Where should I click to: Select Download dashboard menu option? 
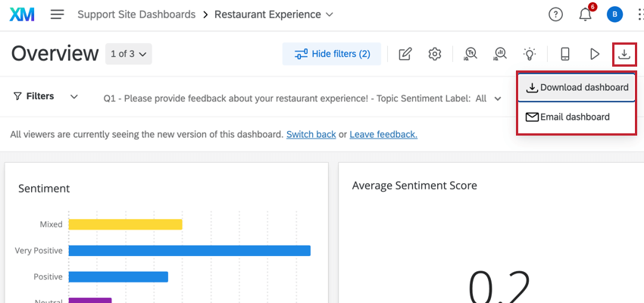coord(577,87)
